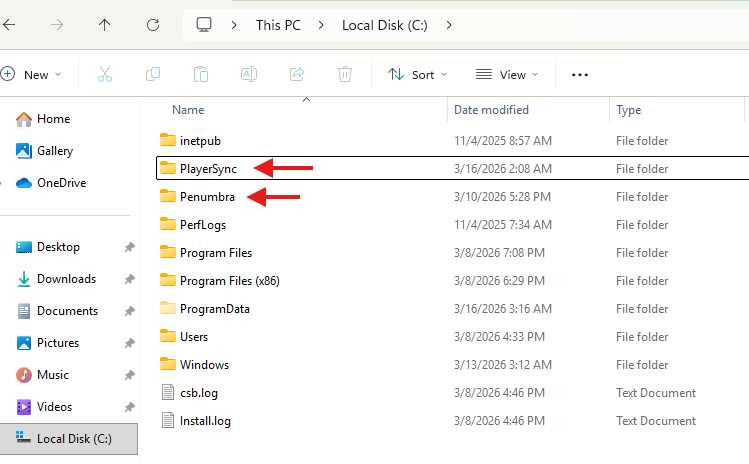Click the Delete trash icon
This screenshot has width=749, height=464.
pyautogui.click(x=345, y=74)
